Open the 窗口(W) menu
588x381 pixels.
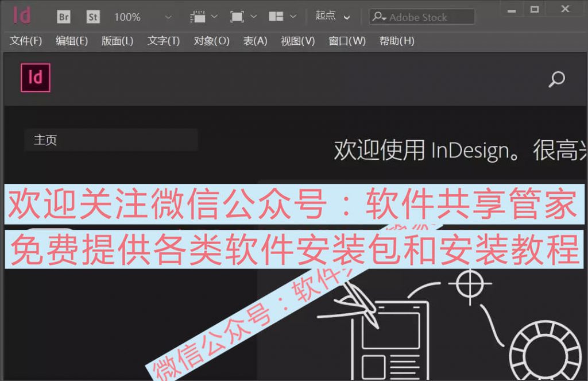(x=347, y=41)
